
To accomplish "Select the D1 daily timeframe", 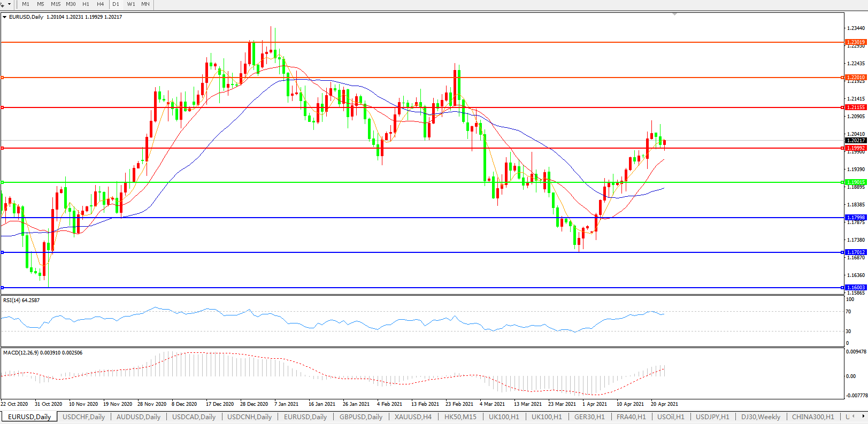I will 116,4.
